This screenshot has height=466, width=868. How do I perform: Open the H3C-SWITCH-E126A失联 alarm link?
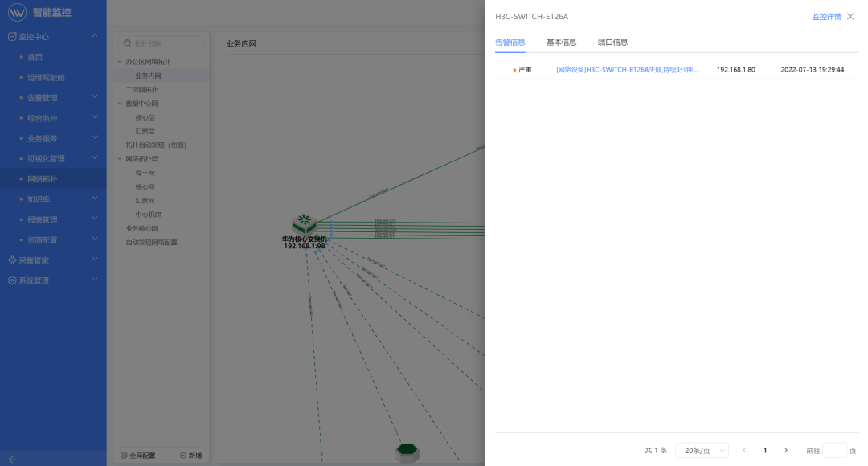point(627,70)
